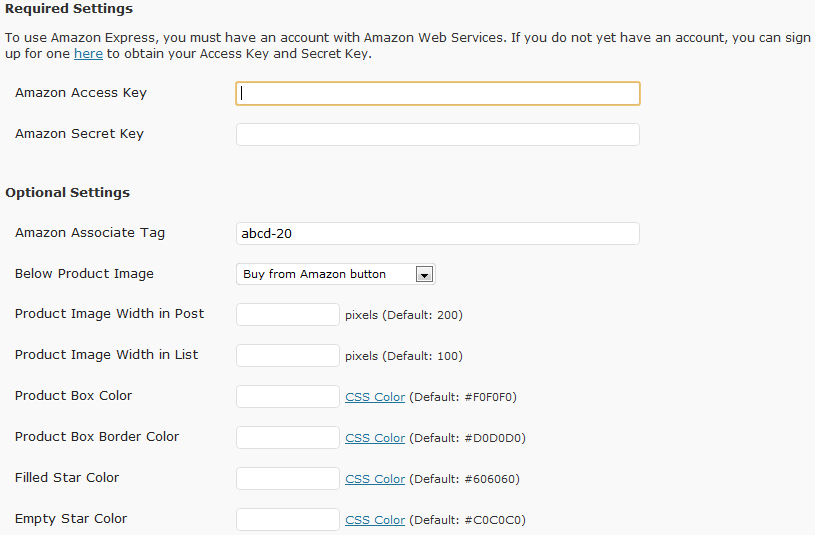This screenshot has width=815, height=535.
Task: Click the 'pixels (Default: 200)' hint text
Action: pyautogui.click(x=404, y=315)
